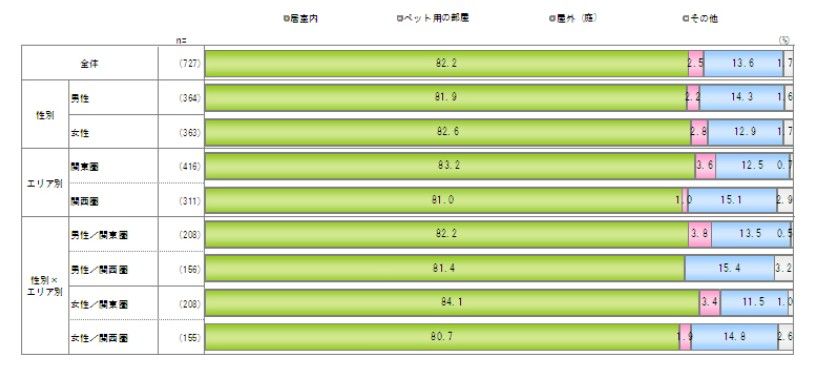Click the blue 15.1 segment for 関西圏
Screen dimensions: 814x365
732,200
